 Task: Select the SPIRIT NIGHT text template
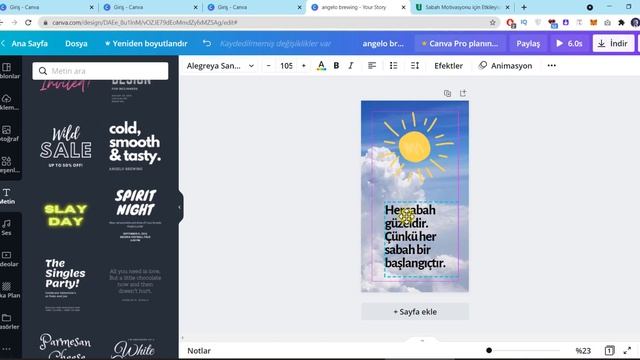(135, 214)
